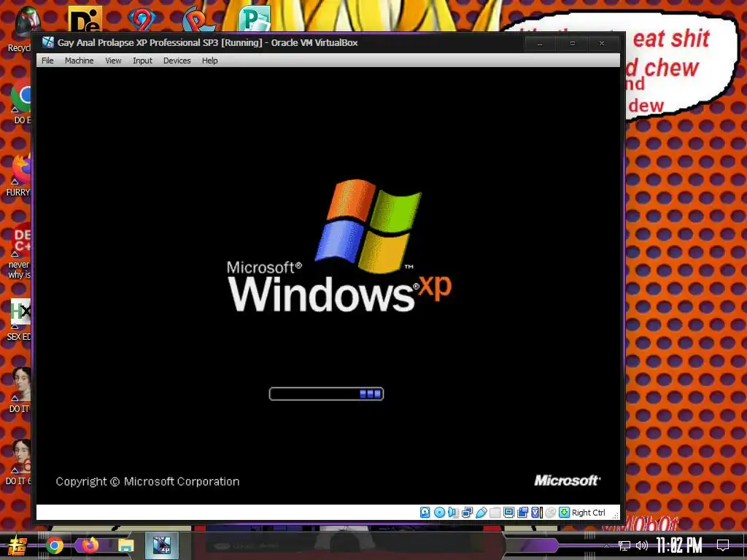Open the Input menu
Viewport: 747px width, 560px height.
click(142, 61)
